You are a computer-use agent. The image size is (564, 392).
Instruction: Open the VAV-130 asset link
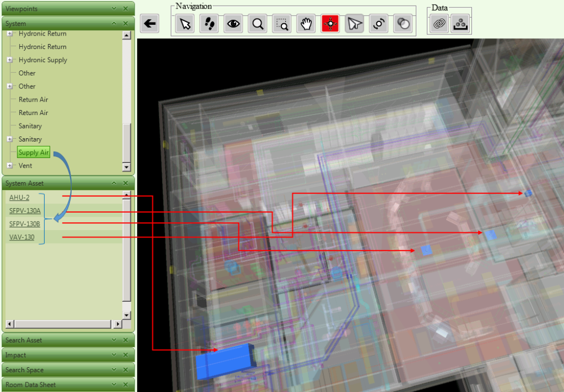22,237
